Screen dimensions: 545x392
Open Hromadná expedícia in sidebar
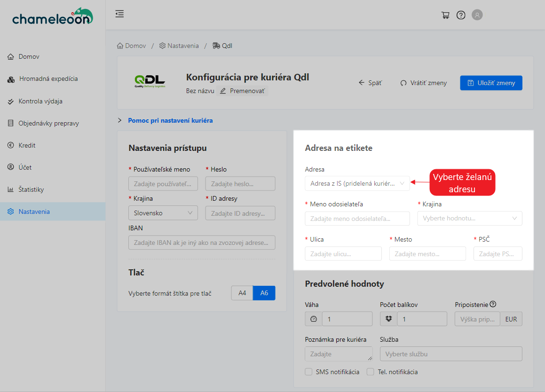coord(48,79)
